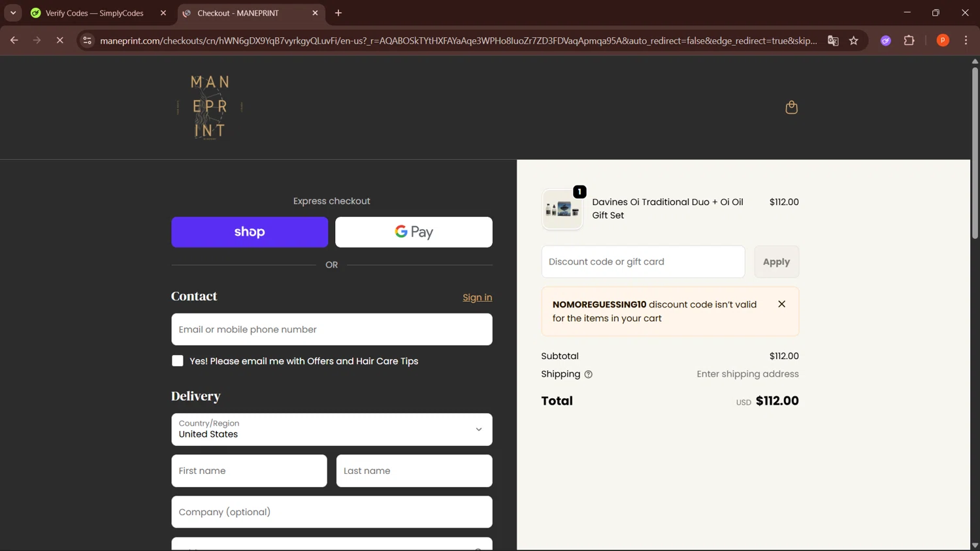Select the Last name field
The width and height of the screenshot is (980, 551).
point(414,471)
